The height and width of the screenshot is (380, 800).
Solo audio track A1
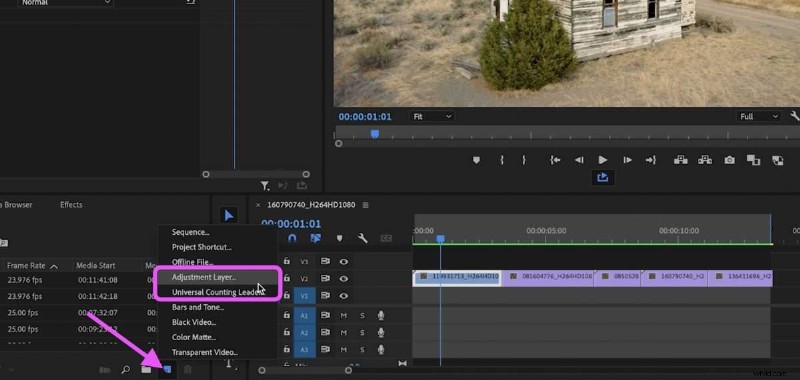362,316
